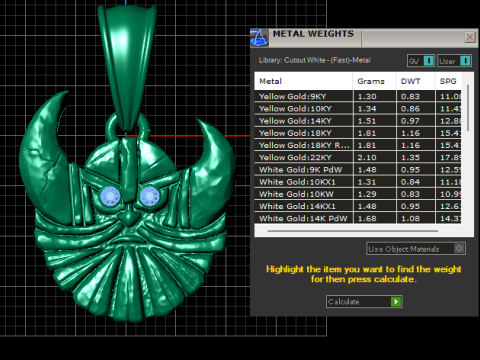Click the Metal Weights scale icon
The width and height of the screenshot is (480, 360).
click(259, 38)
